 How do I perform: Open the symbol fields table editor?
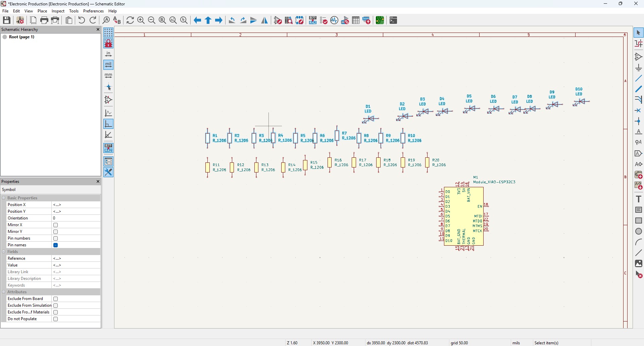(356, 20)
